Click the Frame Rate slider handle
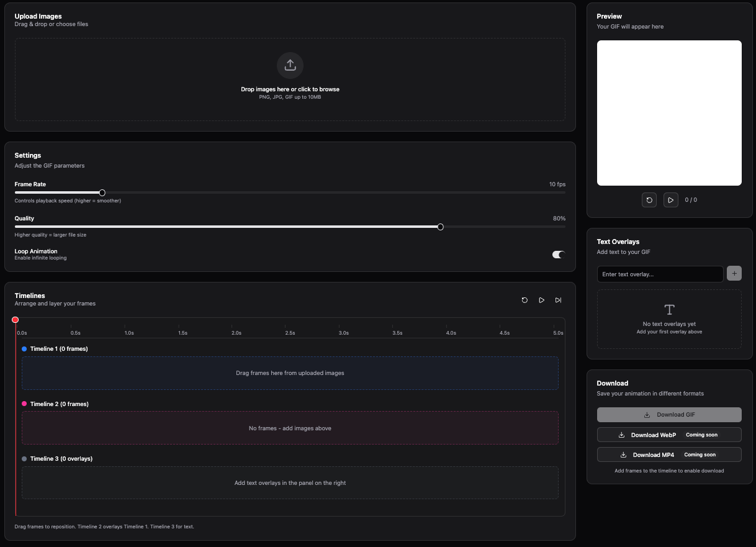 point(102,192)
